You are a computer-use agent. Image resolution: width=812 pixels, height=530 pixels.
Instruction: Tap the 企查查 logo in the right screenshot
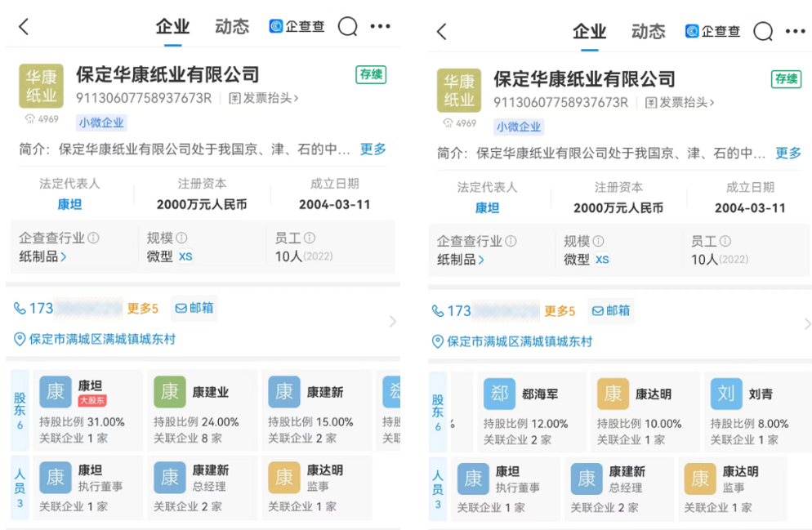[712, 32]
